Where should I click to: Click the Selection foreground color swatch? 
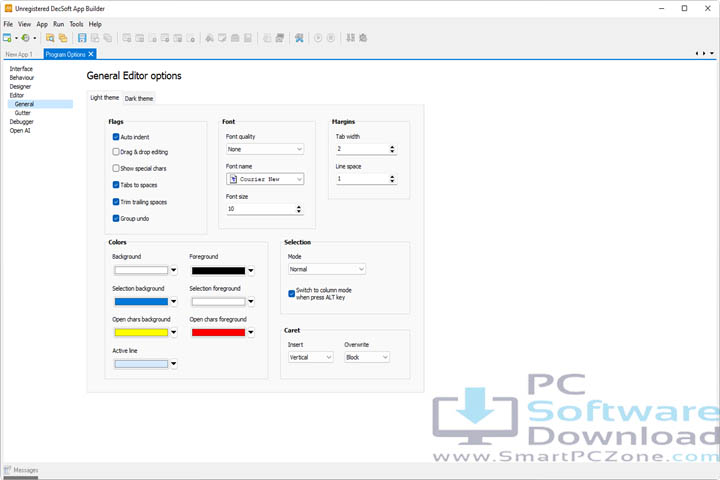pyautogui.click(x=218, y=301)
